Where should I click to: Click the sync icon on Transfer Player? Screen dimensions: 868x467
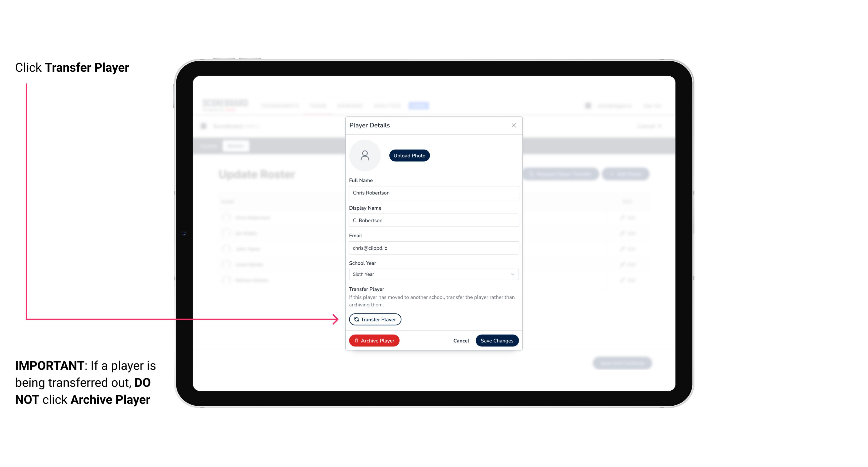click(355, 319)
